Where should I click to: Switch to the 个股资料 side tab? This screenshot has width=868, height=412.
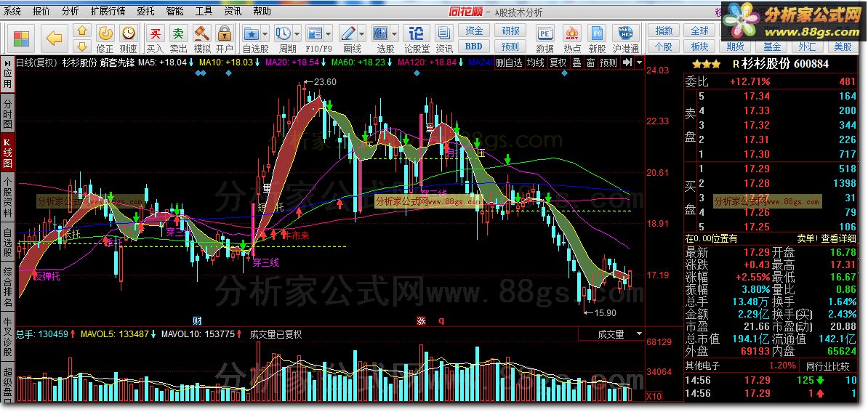(8, 197)
